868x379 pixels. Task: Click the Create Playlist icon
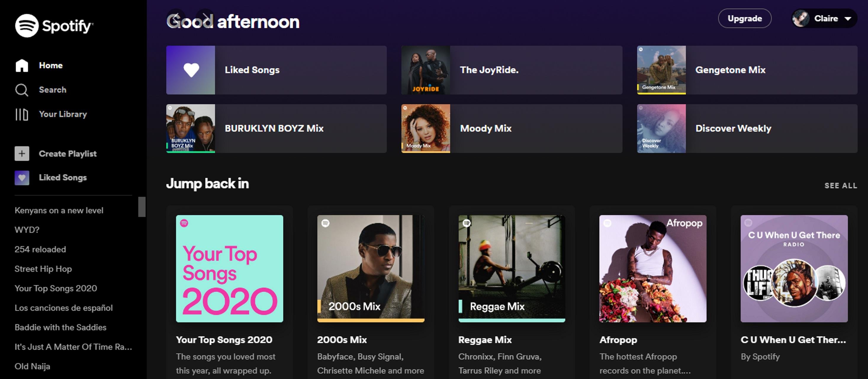click(x=22, y=153)
